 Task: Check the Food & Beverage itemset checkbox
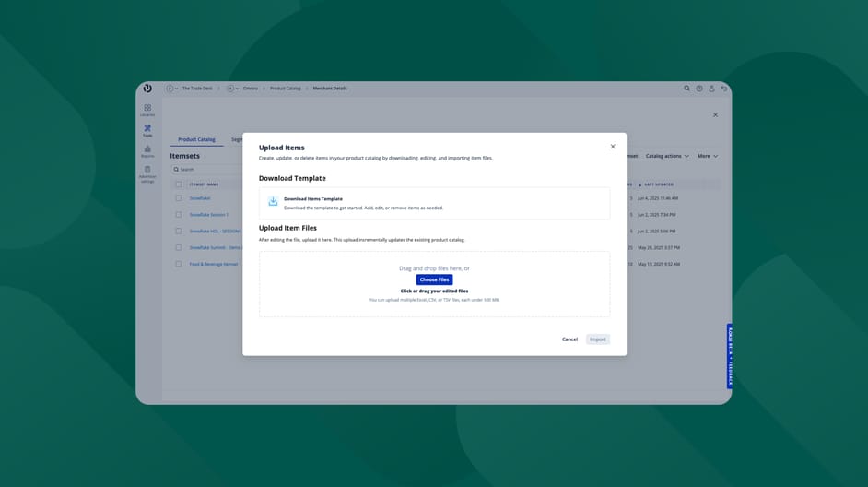pyautogui.click(x=178, y=265)
